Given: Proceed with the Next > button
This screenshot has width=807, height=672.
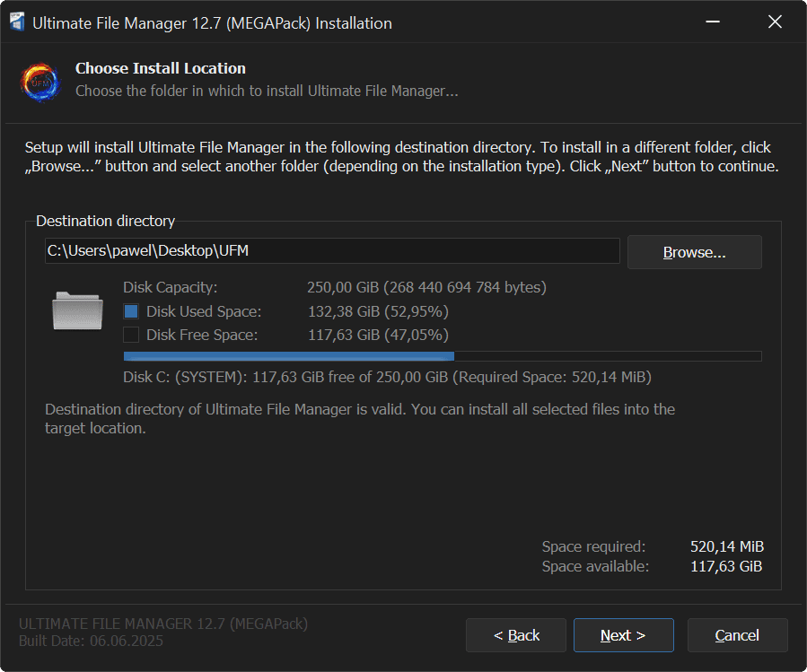Looking at the screenshot, I should 623,635.
